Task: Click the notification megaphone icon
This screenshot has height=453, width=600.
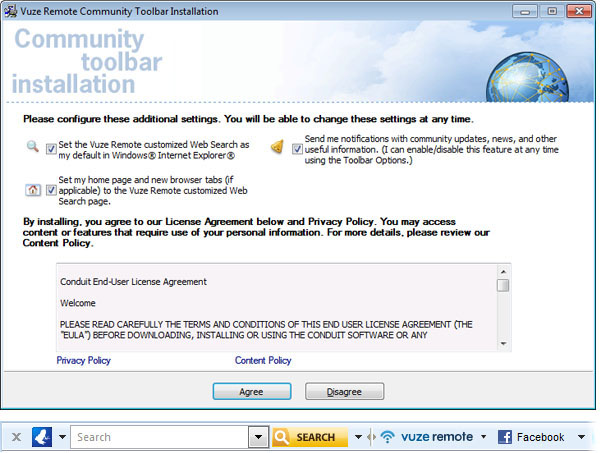Action: click(277, 147)
